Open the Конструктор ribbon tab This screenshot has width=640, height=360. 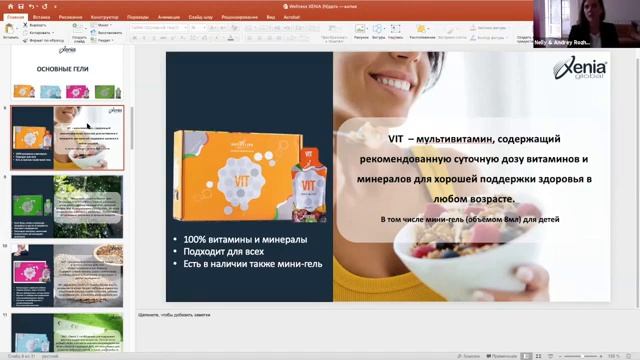pyautogui.click(x=104, y=17)
